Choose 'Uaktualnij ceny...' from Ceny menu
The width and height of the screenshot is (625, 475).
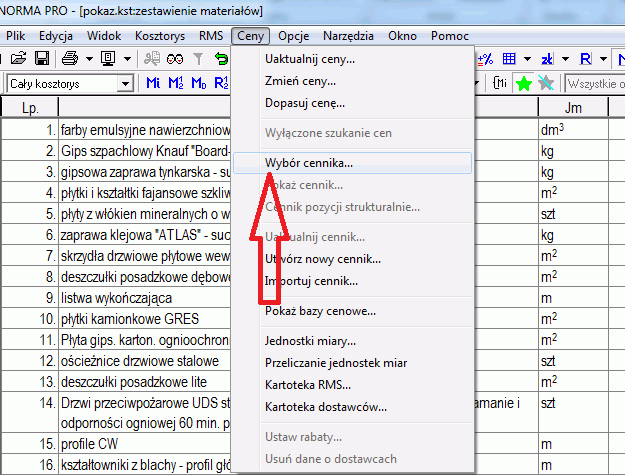point(309,59)
